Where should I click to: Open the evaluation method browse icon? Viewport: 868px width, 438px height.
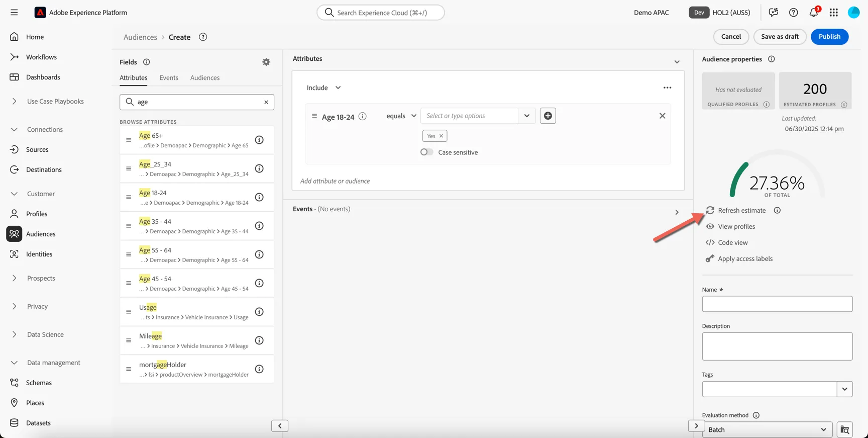tap(845, 430)
